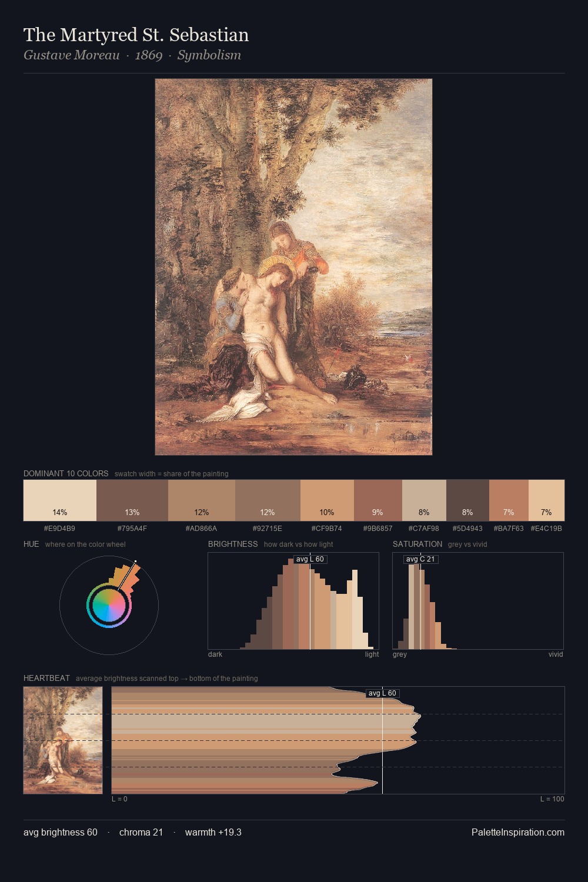Click the year '1869' in subtitle
The image size is (588, 882).
point(149,55)
